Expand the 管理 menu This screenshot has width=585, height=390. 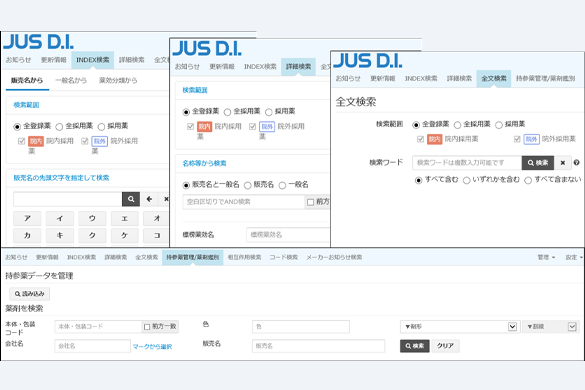(x=546, y=257)
